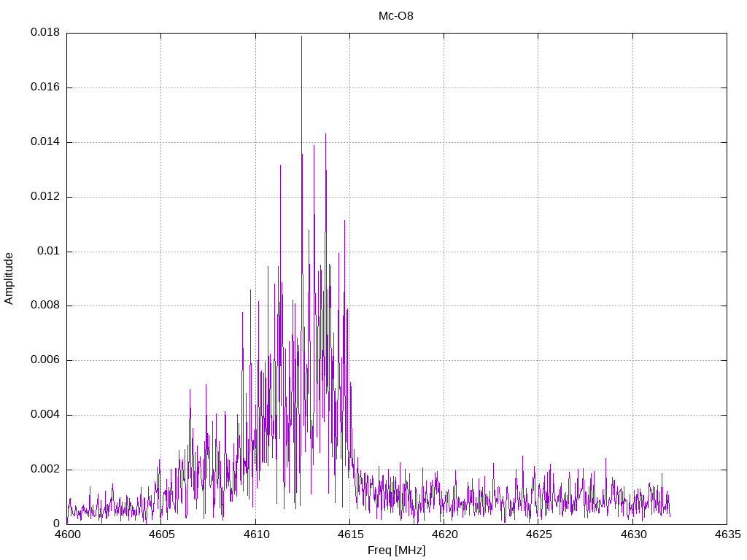Click the 0.014 y-axis tick label
The height and width of the screenshot is (560, 747).
(x=44, y=142)
